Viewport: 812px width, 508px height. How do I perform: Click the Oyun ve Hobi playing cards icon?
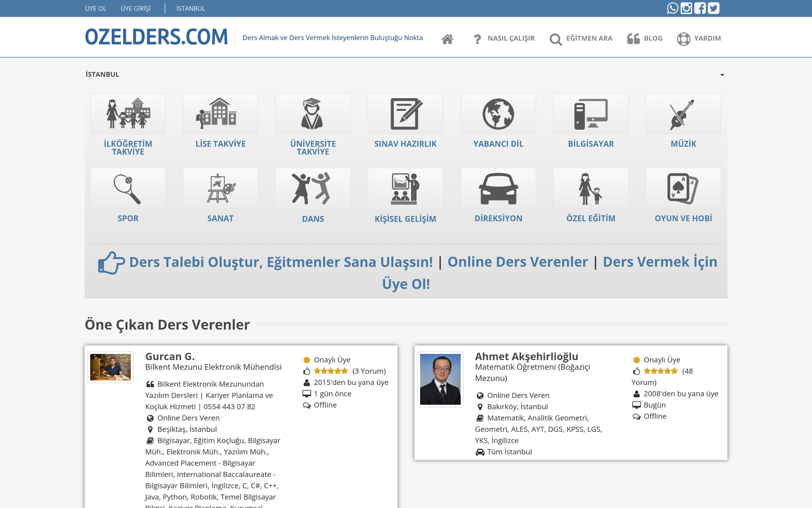[x=683, y=189]
